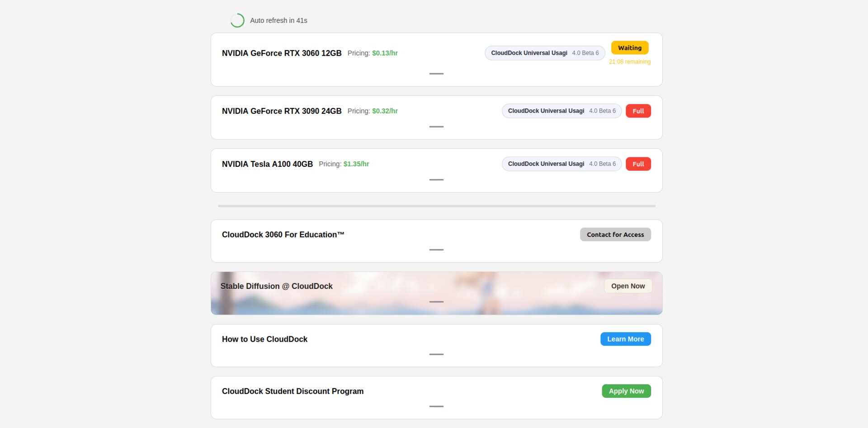Click the blue Learn More button

[x=625, y=339]
